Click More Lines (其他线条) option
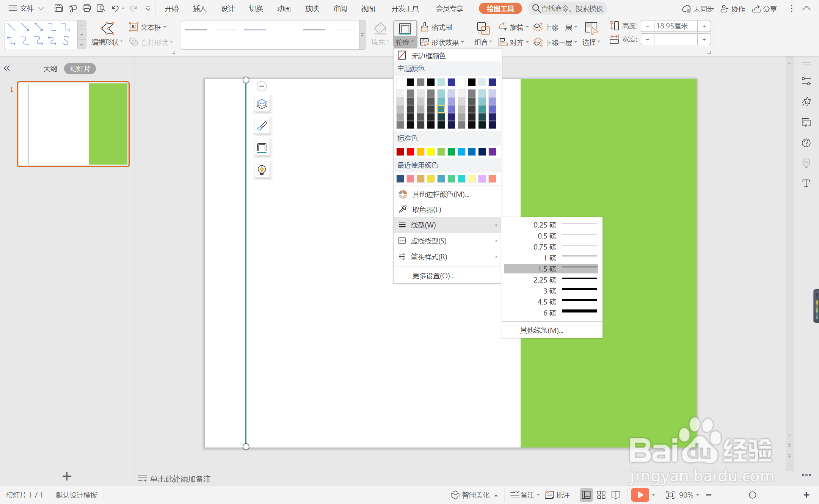 [x=541, y=330]
